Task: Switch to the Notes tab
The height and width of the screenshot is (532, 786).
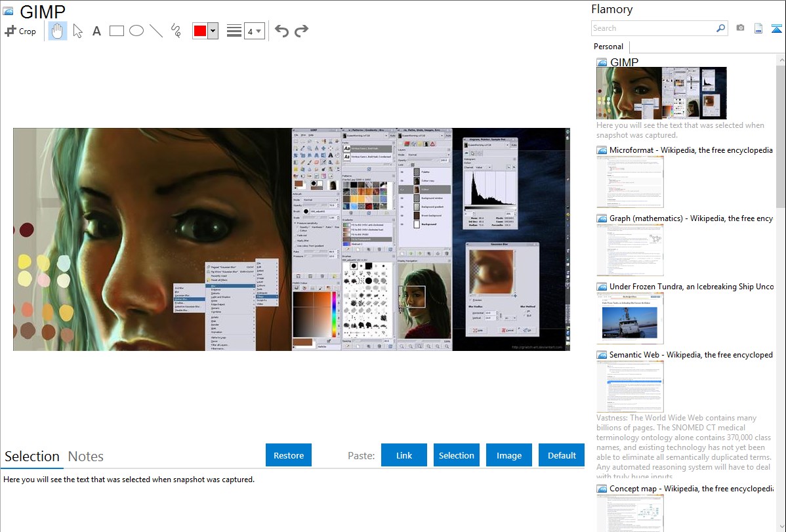Action: pos(86,457)
